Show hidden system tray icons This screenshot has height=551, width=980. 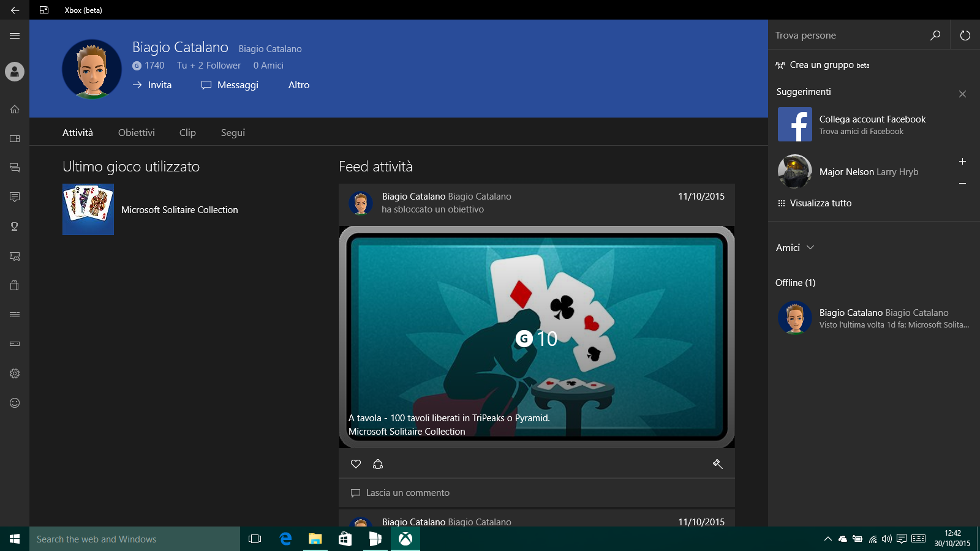827,539
